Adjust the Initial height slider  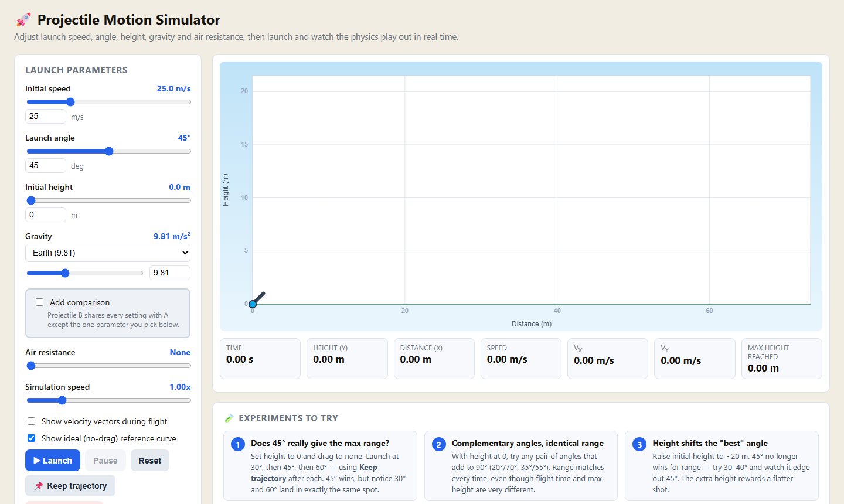coord(109,200)
